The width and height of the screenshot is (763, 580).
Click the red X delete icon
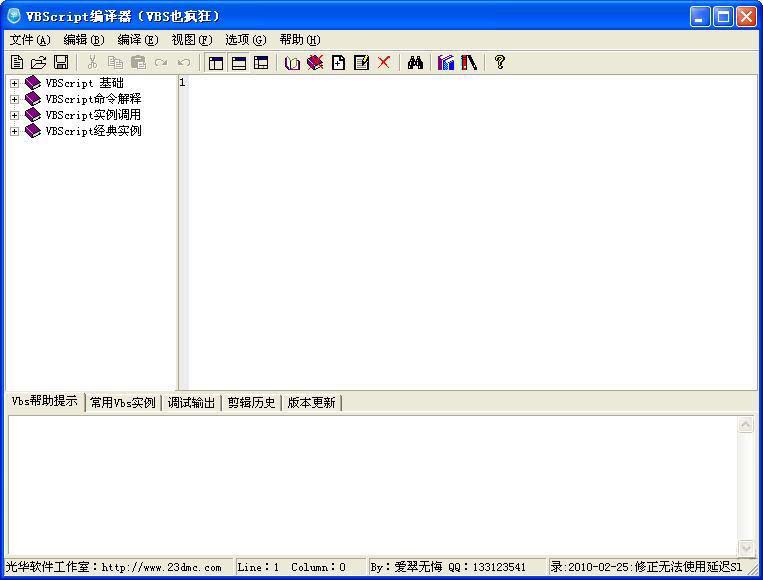click(x=384, y=62)
